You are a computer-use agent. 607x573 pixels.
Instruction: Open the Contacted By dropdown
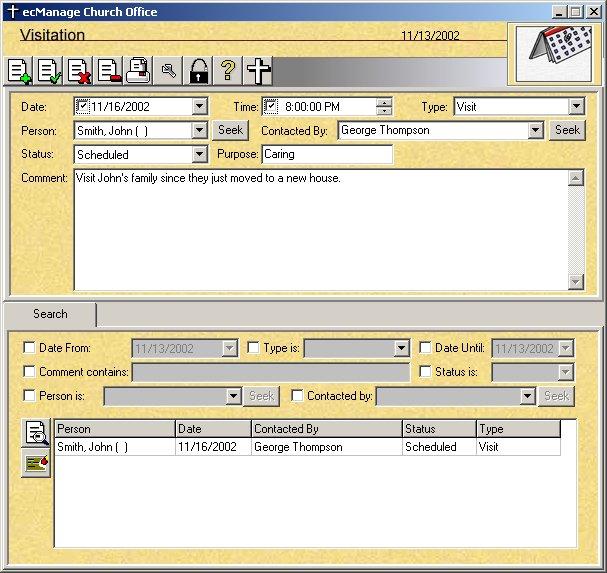point(535,130)
